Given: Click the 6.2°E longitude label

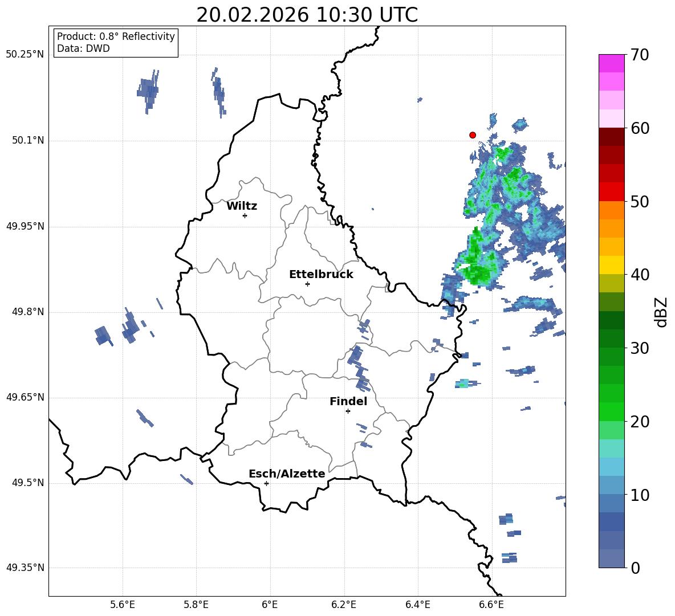Looking at the screenshot, I should point(344,605).
